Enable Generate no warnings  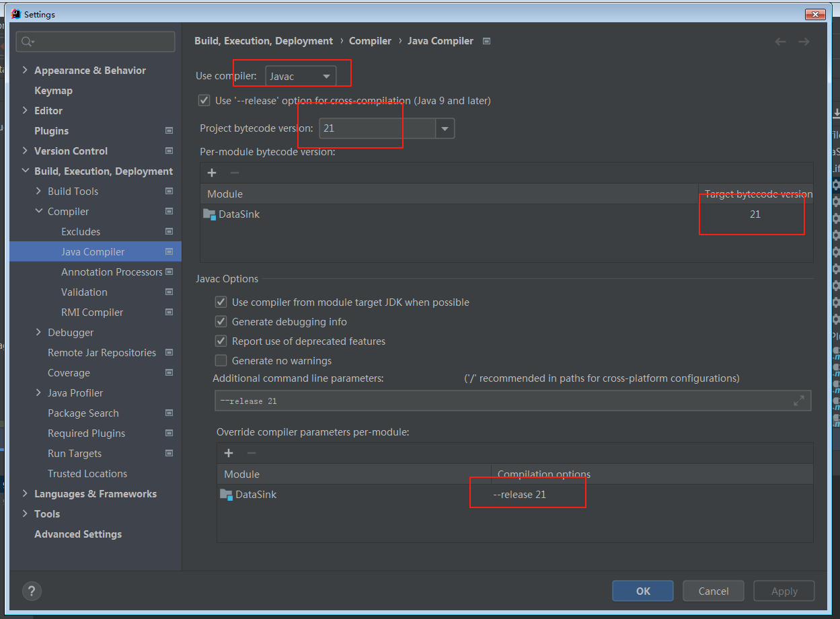(x=221, y=361)
